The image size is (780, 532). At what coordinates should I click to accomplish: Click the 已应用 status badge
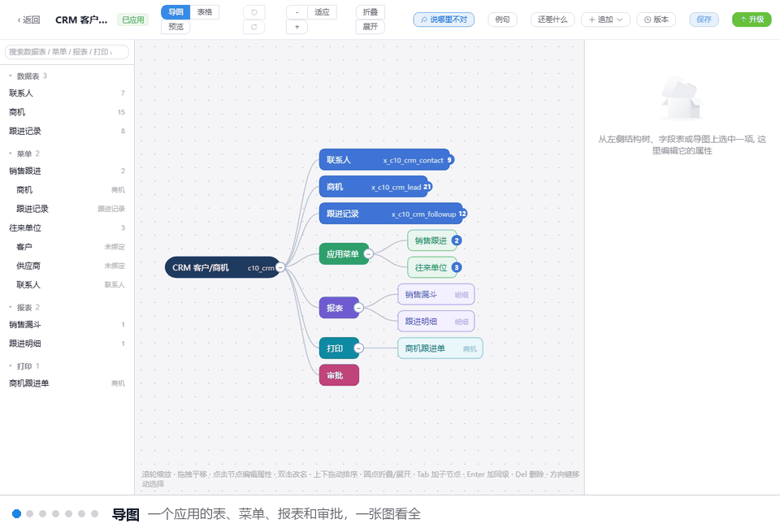click(x=132, y=19)
